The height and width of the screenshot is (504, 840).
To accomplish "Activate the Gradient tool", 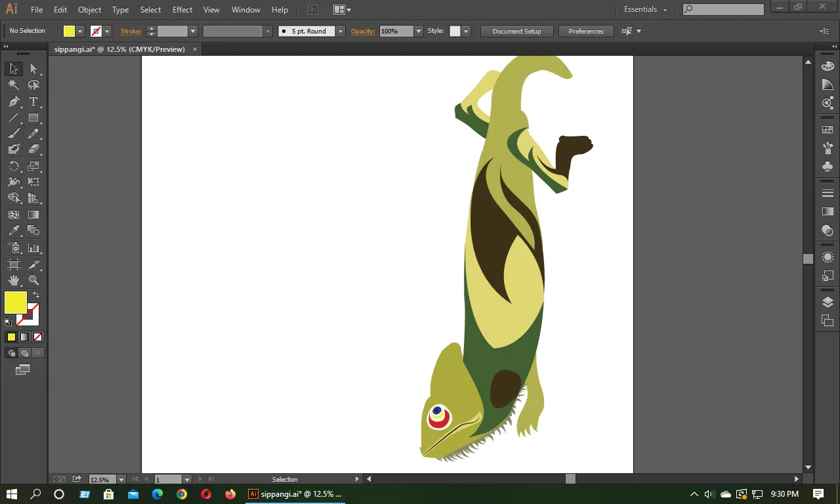I will [33, 215].
